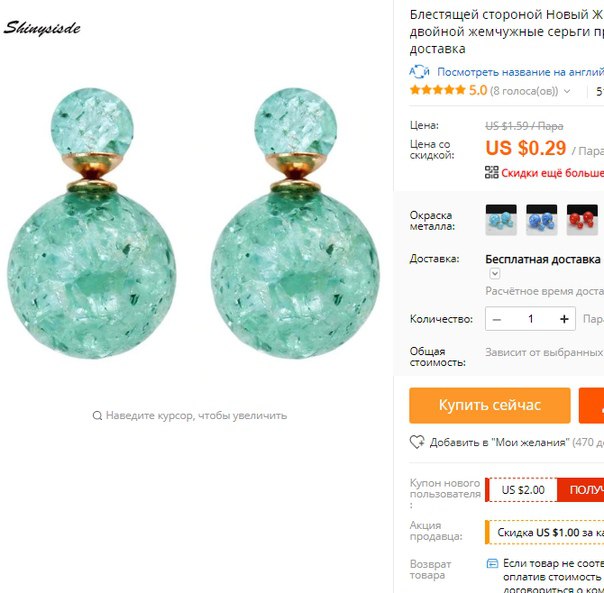The height and width of the screenshot is (593, 604).
Task: Click the magnifier icon under the product image
Action: pos(97,416)
